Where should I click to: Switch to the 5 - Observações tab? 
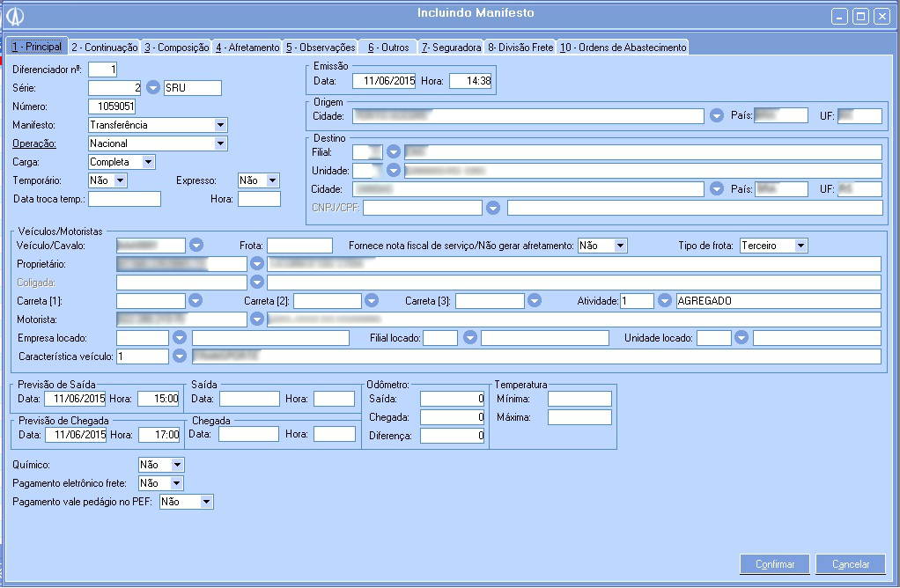pyautogui.click(x=321, y=48)
